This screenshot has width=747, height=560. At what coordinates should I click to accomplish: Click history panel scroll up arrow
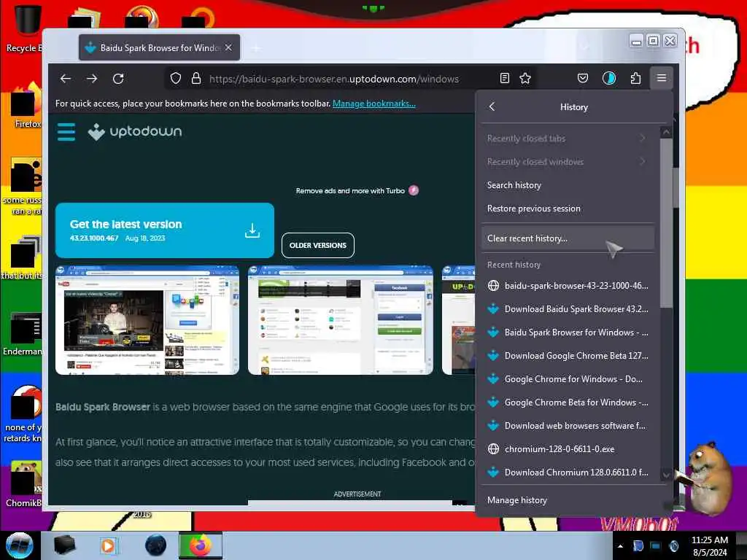(x=666, y=132)
